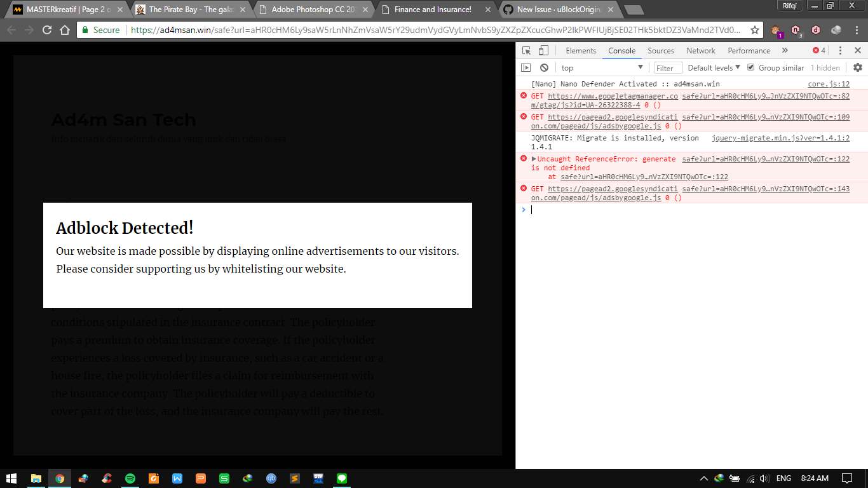Screen dimensions: 868x488
Task: Open File Explorer from the taskbar
Action: click(x=36, y=478)
